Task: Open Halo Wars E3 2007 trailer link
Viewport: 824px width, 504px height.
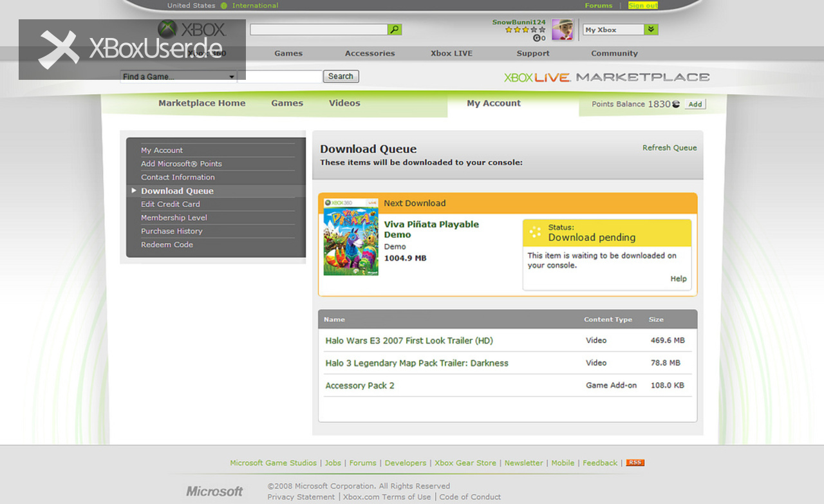Action: 409,341
